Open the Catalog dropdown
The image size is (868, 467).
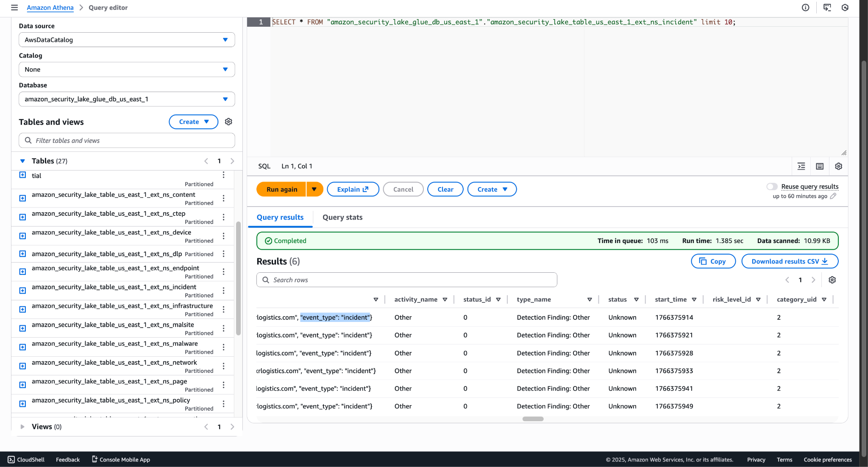(x=127, y=70)
